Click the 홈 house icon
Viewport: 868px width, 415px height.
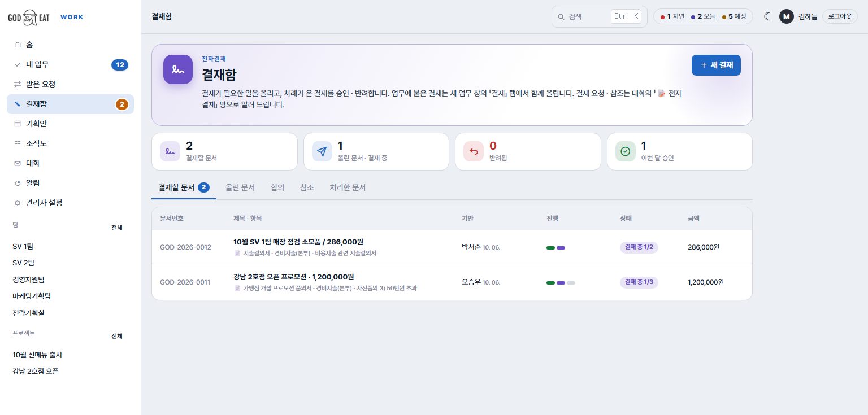click(18, 45)
